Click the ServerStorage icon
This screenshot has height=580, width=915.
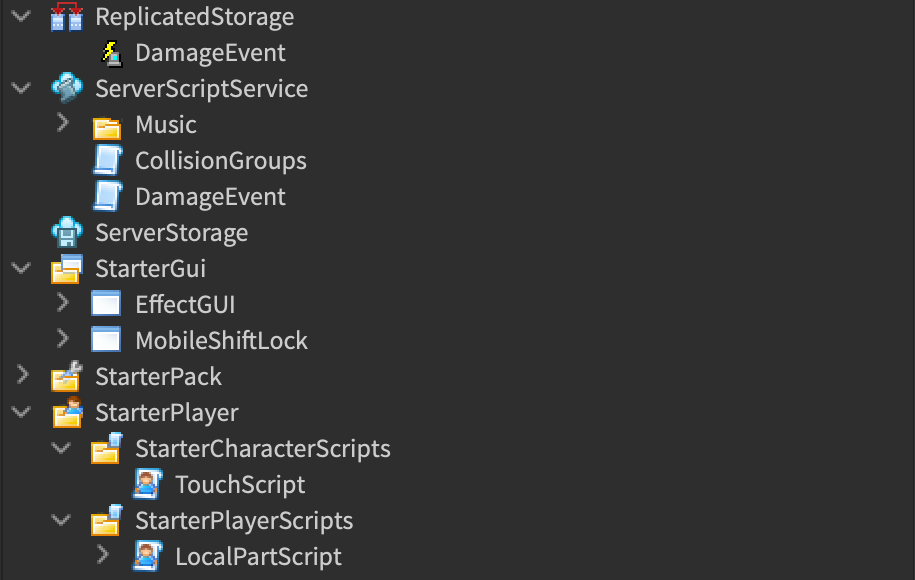pyautogui.click(x=67, y=233)
